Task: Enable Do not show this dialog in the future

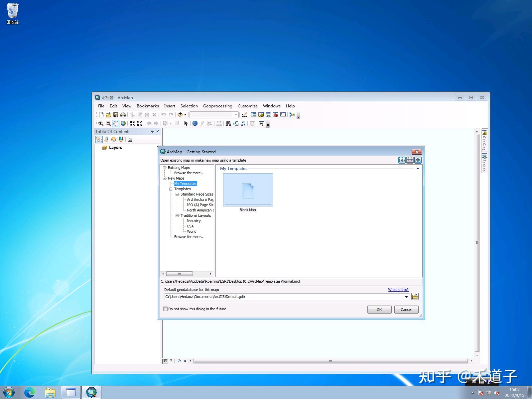Action: point(165,309)
